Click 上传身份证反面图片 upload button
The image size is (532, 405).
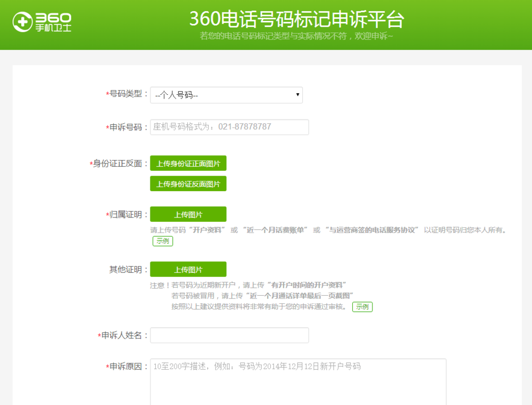coord(188,184)
